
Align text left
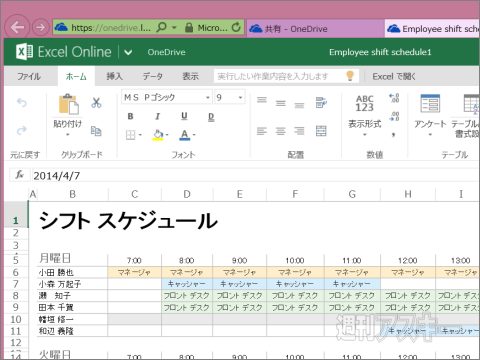262,131
